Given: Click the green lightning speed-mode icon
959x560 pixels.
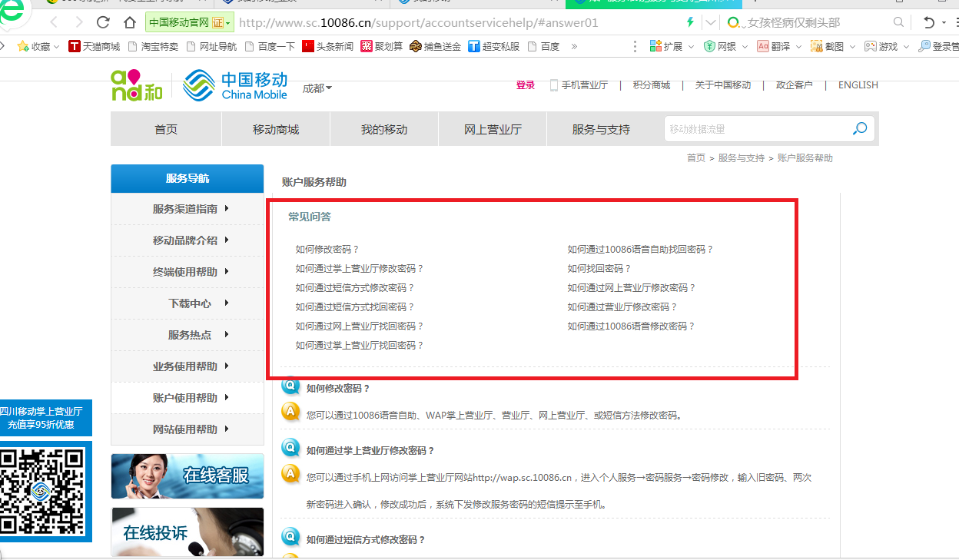Looking at the screenshot, I should click(690, 22).
